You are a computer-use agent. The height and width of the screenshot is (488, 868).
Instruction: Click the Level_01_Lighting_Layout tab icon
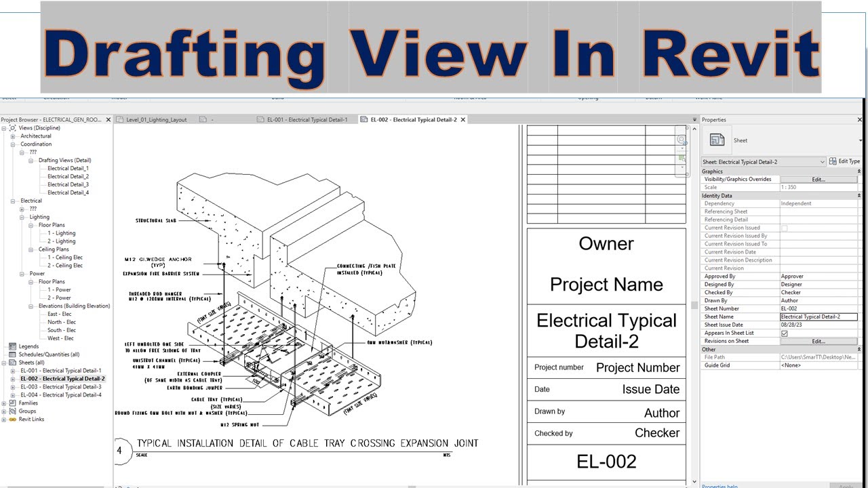coord(119,120)
